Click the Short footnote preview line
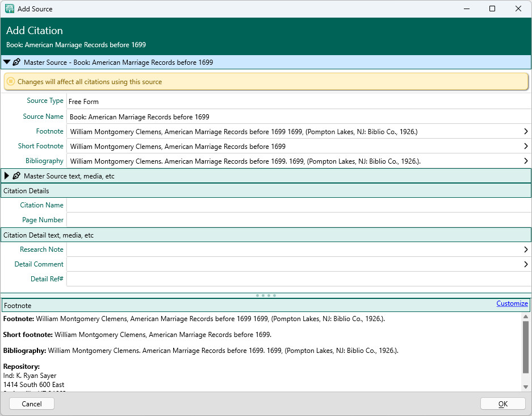Image resolution: width=532 pixels, height=416 pixels. (x=137, y=335)
